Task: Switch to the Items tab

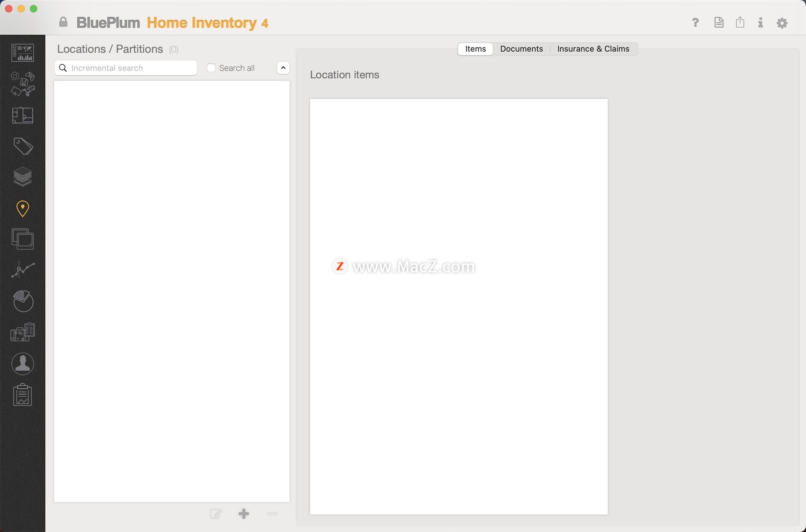Action: tap(476, 49)
